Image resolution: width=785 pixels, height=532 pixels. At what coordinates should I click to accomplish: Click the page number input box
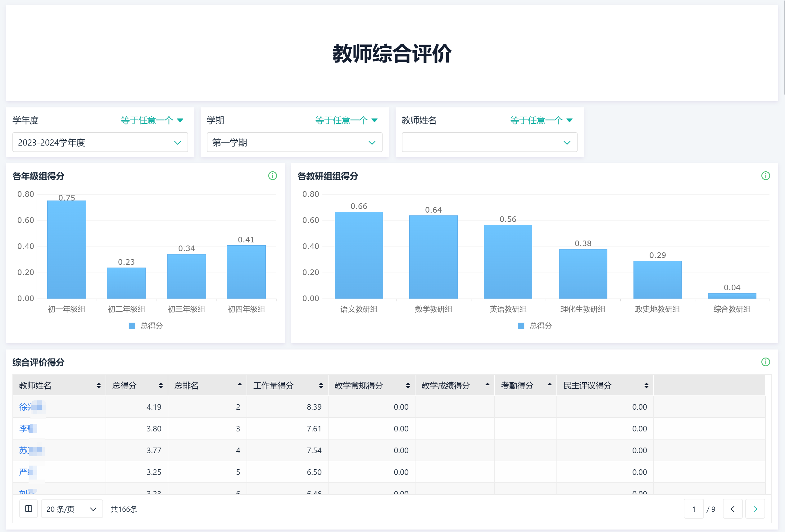coord(693,509)
